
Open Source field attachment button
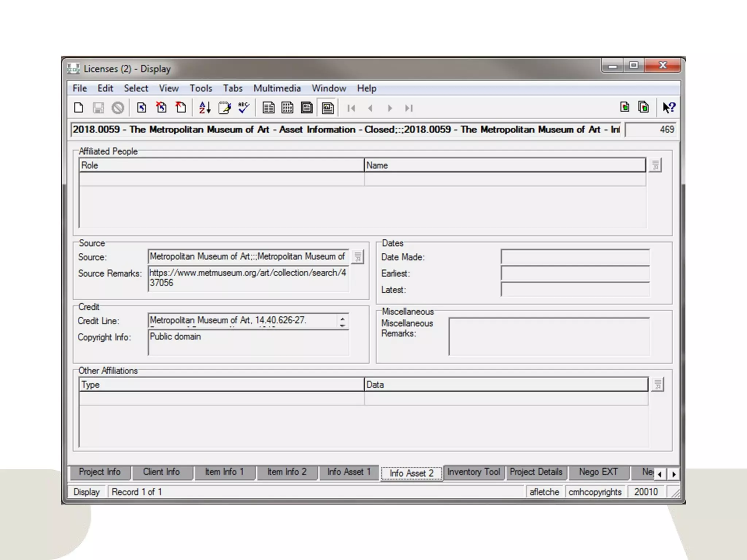[x=358, y=257]
